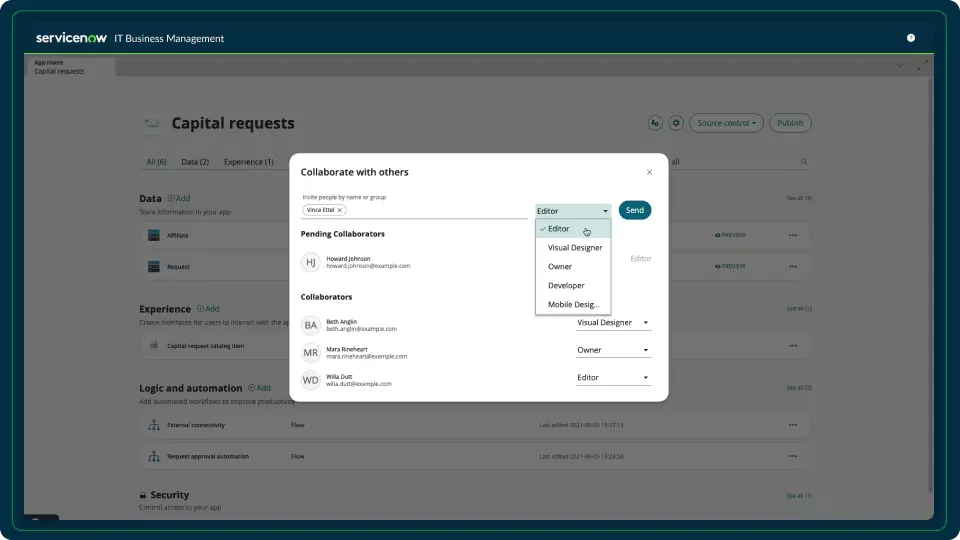Image resolution: width=960 pixels, height=540 pixels.
Task: Pick Developer in the role dropdown
Action: pyautogui.click(x=566, y=285)
